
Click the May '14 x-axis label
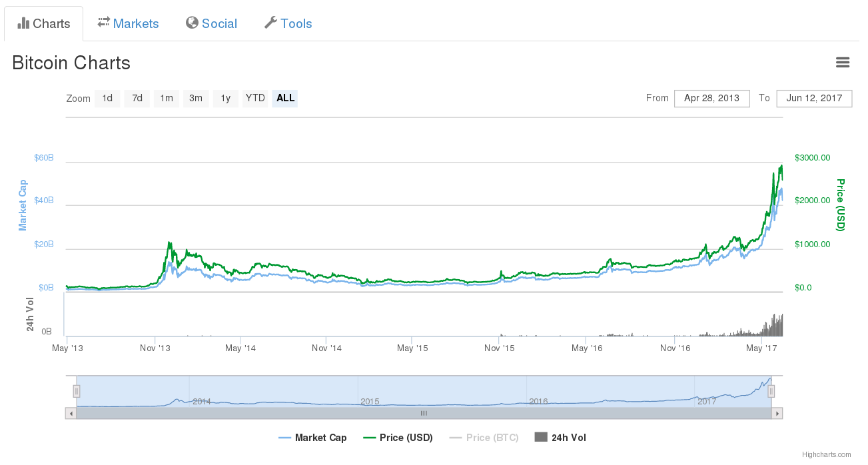(240, 348)
